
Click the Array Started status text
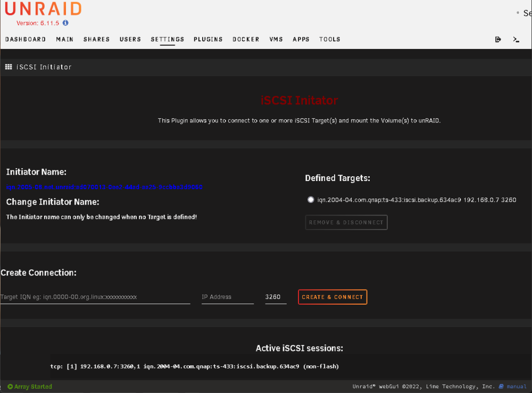33,387
